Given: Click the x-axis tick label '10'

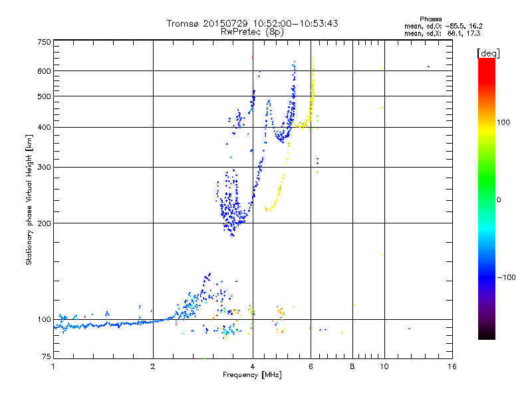Looking at the screenshot, I should (384, 366).
